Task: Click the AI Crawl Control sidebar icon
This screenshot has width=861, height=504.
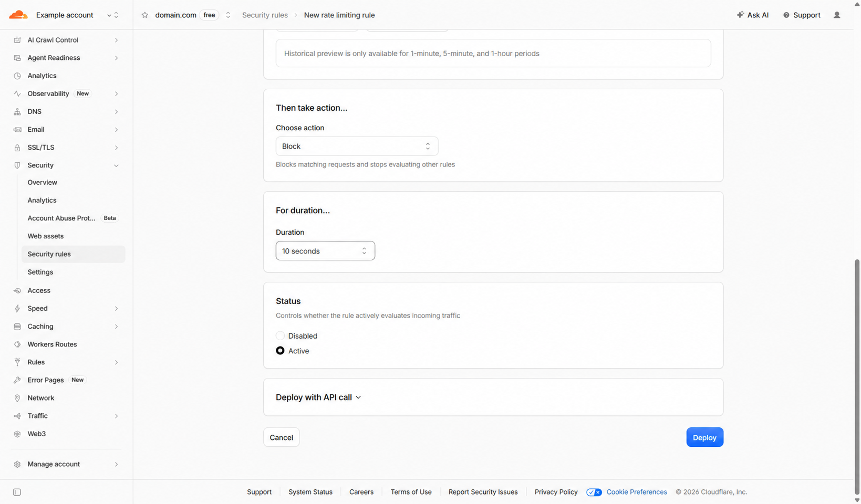Action: click(x=17, y=40)
